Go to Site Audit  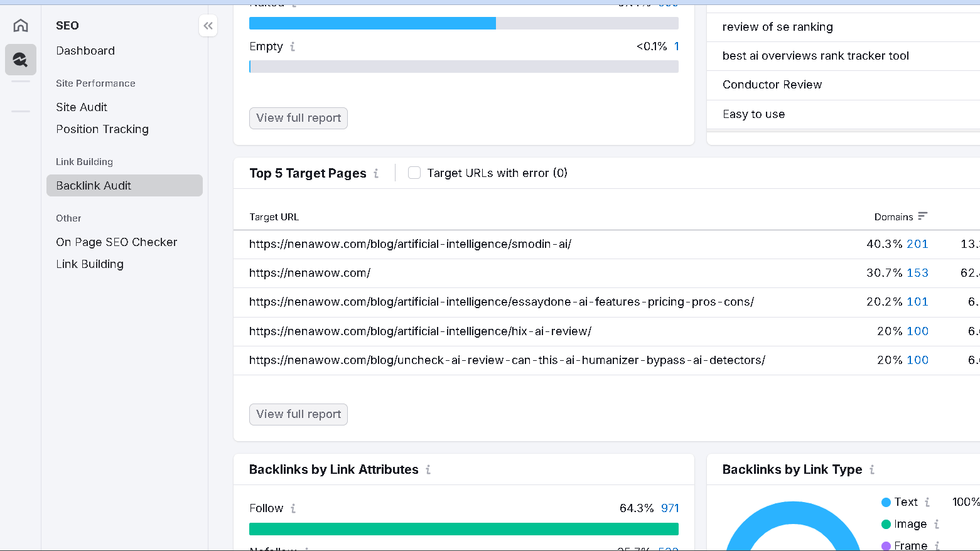81,107
